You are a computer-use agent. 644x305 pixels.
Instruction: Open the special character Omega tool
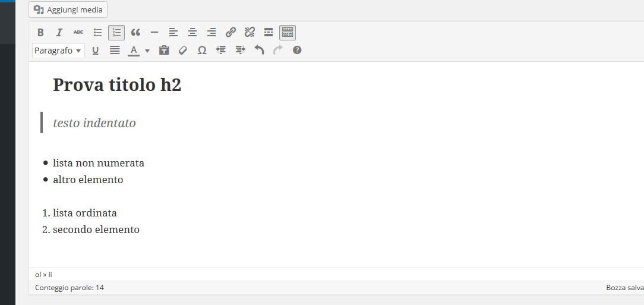(202, 51)
